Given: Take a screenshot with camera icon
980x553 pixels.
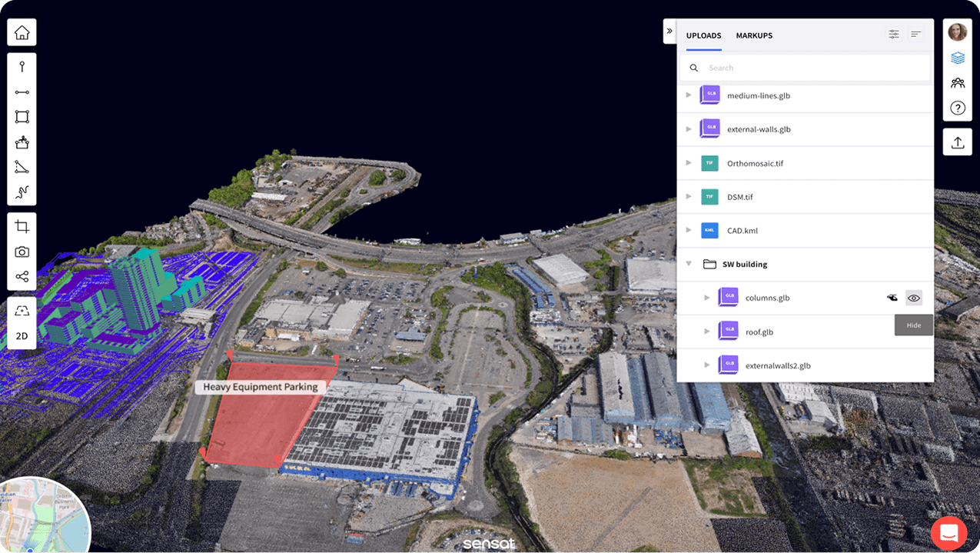Looking at the screenshot, I should 22,252.
